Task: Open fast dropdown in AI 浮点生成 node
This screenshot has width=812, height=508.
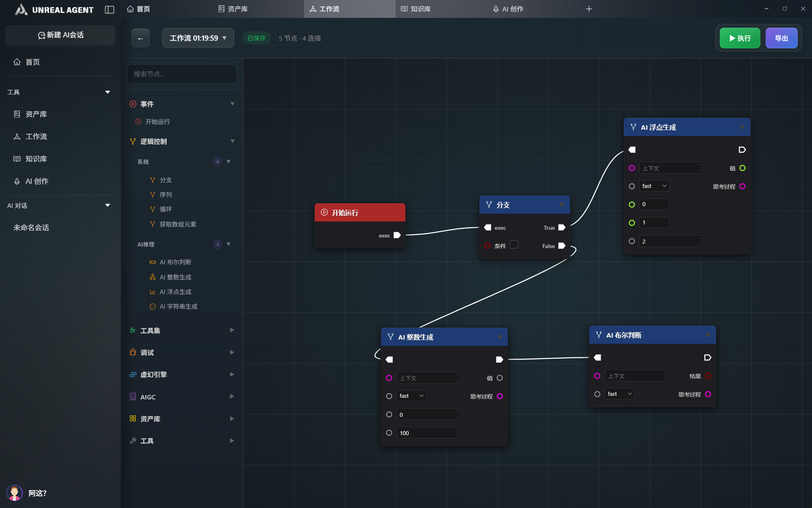Action: tap(654, 186)
